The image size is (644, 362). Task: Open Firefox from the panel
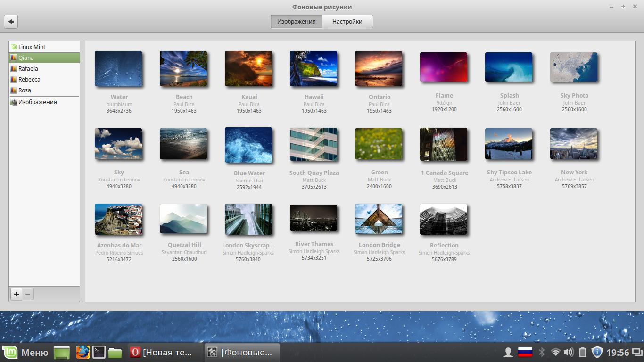[x=83, y=352]
